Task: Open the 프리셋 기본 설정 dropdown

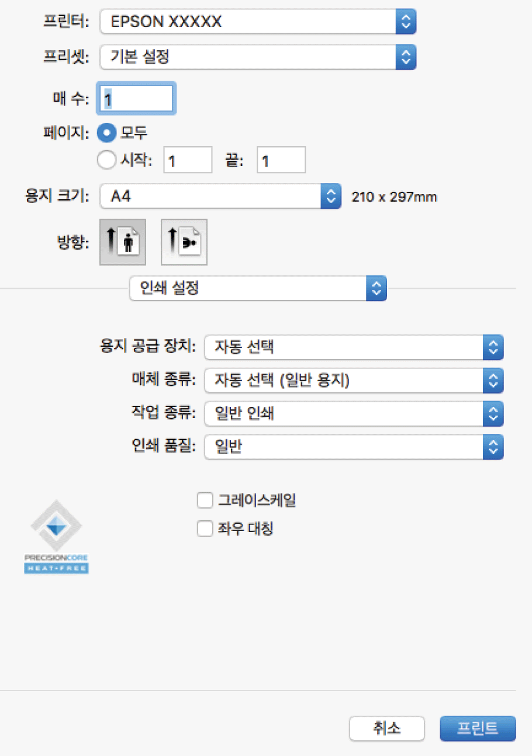Action: point(258,57)
